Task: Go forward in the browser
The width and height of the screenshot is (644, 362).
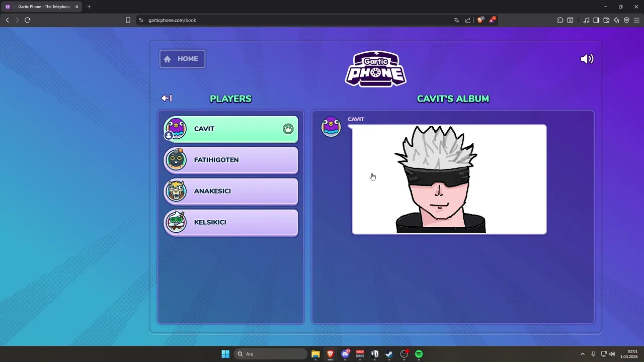Action: [17, 20]
